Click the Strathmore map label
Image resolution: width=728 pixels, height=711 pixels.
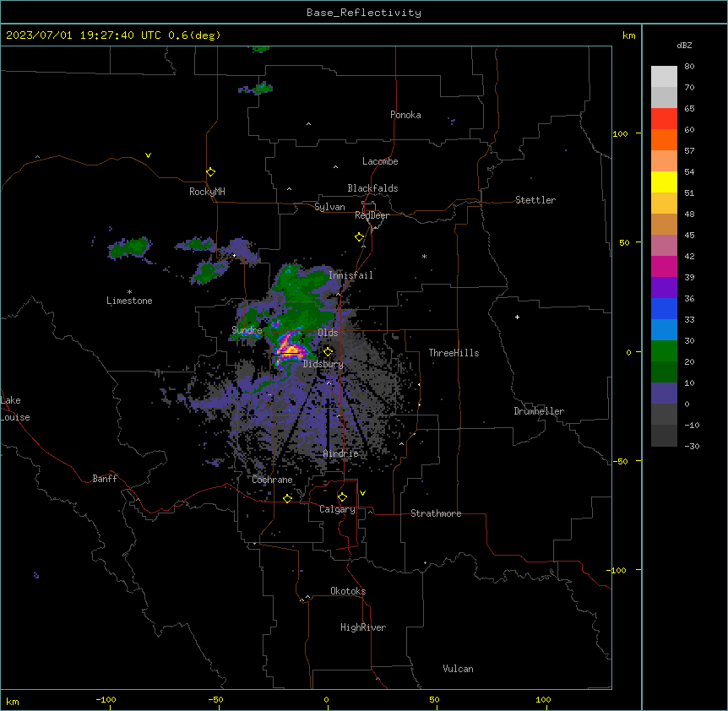click(x=436, y=513)
